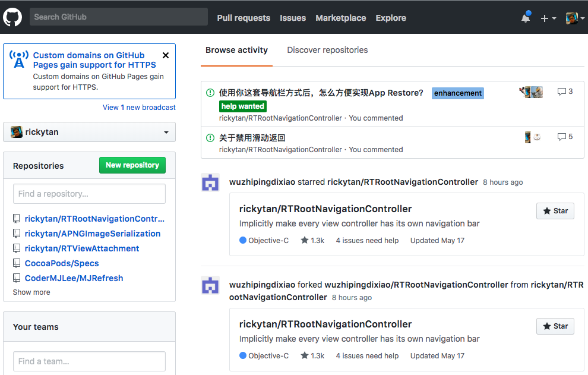
Task: Open wuzhipingdixiao profile in starred event
Action: click(x=262, y=182)
